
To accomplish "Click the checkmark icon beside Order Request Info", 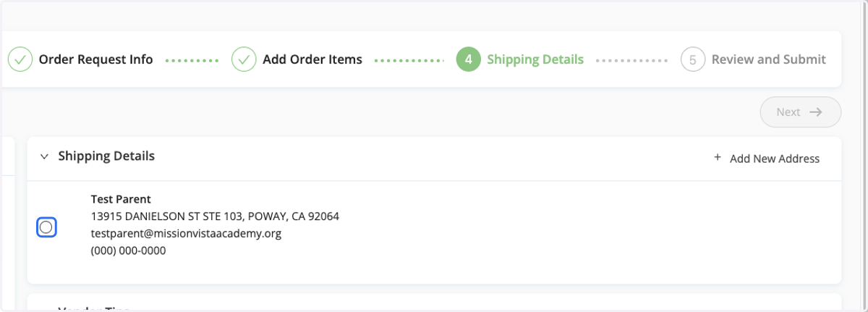I will click(20, 59).
